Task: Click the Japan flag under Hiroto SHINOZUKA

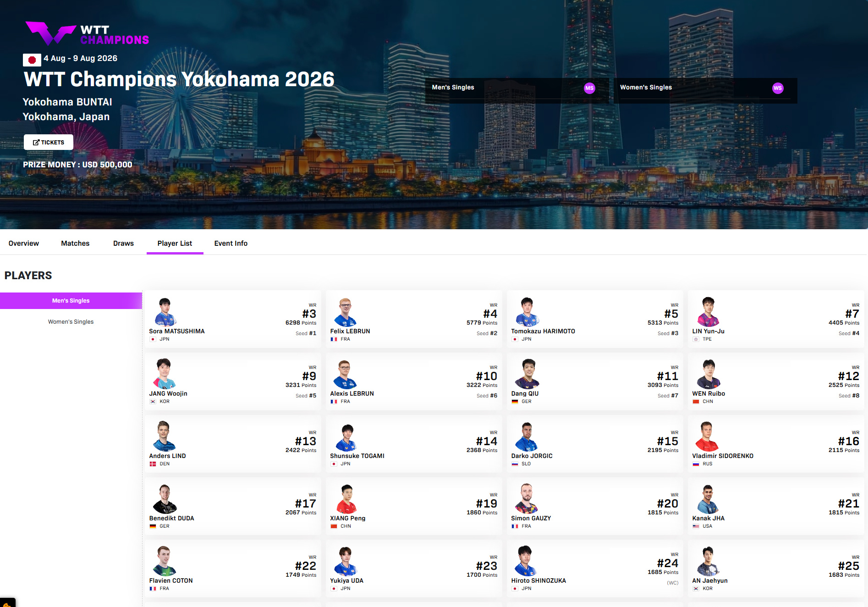Action: (515, 589)
